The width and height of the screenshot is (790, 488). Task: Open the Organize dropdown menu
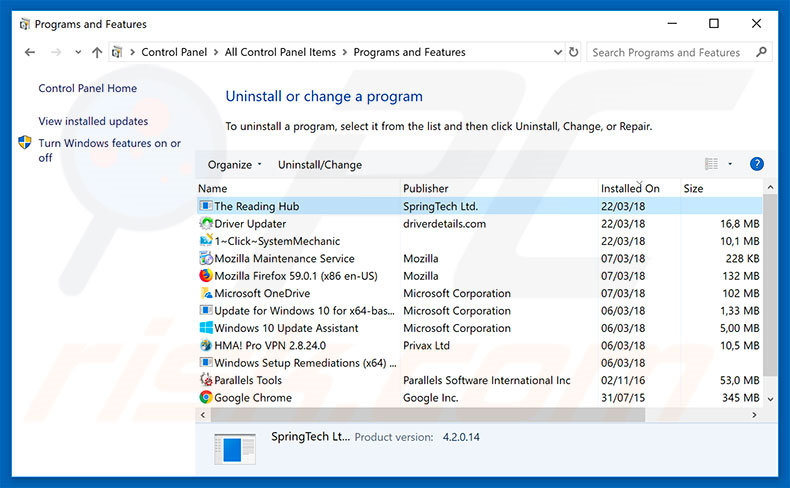click(235, 165)
